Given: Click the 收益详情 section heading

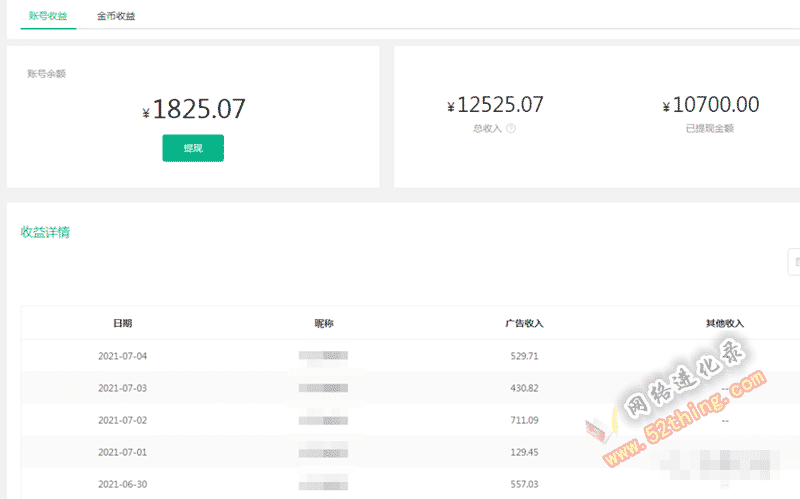Looking at the screenshot, I should click(x=45, y=232).
